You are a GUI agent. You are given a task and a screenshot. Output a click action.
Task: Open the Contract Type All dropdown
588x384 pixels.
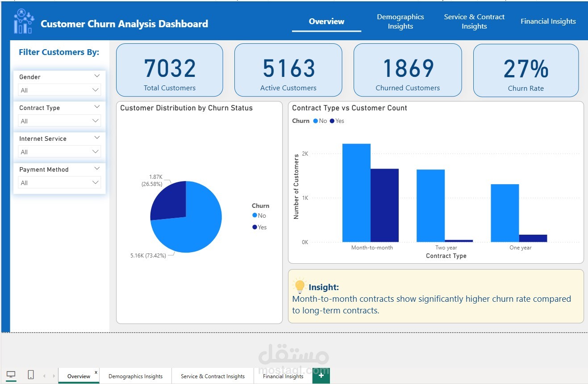(59, 121)
